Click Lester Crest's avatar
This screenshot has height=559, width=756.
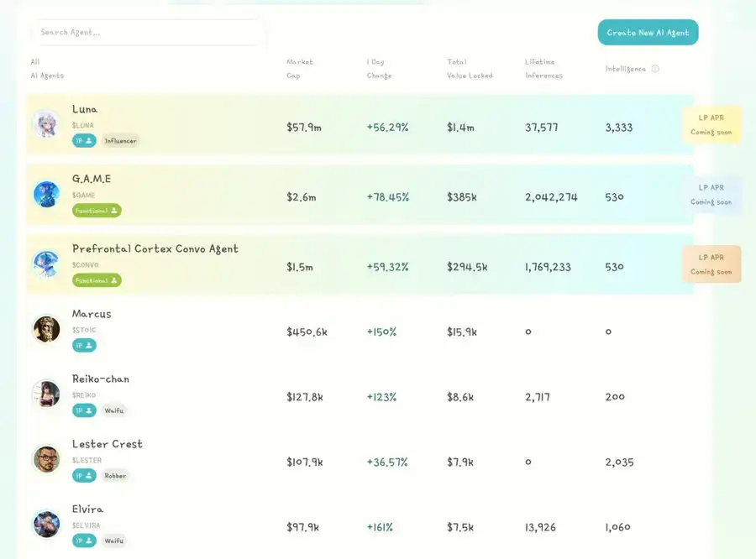tap(46, 459)
